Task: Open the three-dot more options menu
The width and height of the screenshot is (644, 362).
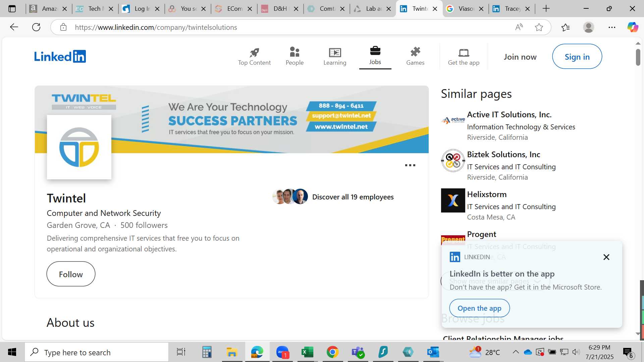Action: pyautogui.click(x=410, y=165)
